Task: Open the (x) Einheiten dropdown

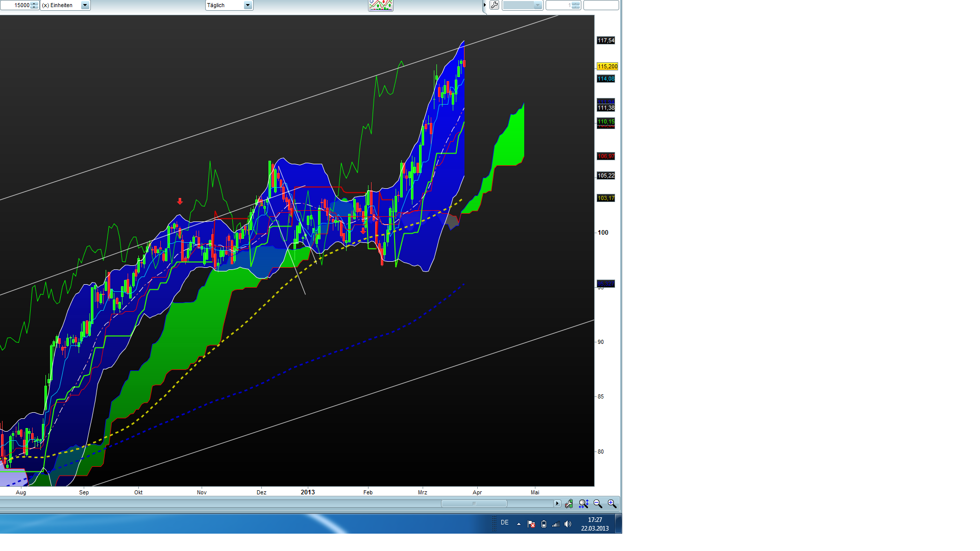Action: 85,5
